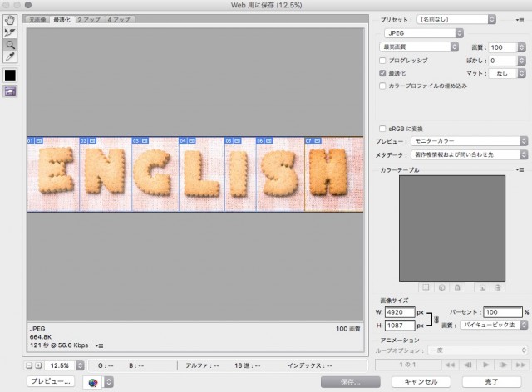
Task: Open the プリセット dropdown
Action: point(461,17)
